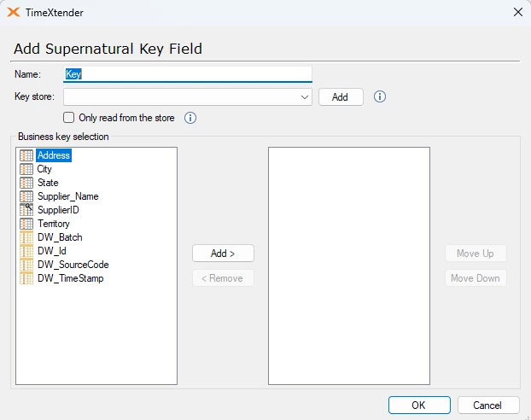Screen dimensions: 531x420
Task: Select DW_SourceCode in field list
Action: [73, 265]
